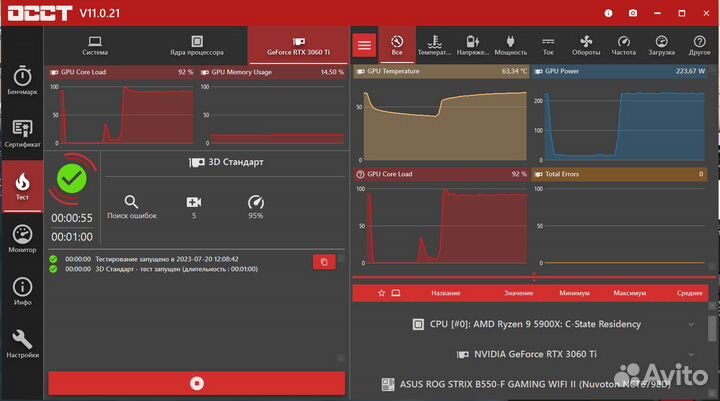
Task: Sort sensor table by Название column
Action: 445,293
